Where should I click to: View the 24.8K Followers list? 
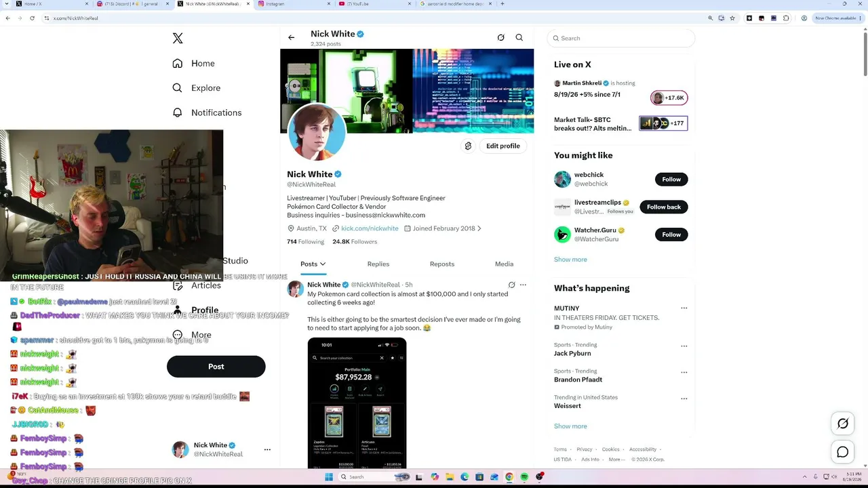[355, 242]
